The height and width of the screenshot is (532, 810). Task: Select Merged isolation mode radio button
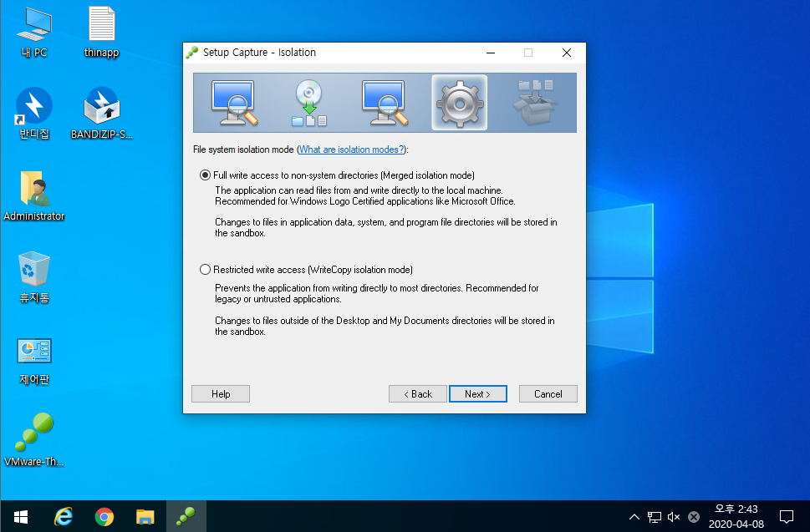(205, 175)
